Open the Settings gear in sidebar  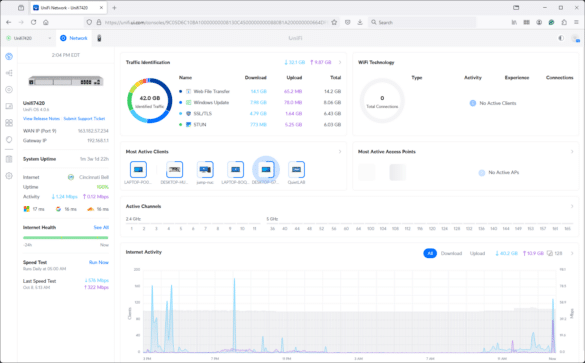click(9, 176)
